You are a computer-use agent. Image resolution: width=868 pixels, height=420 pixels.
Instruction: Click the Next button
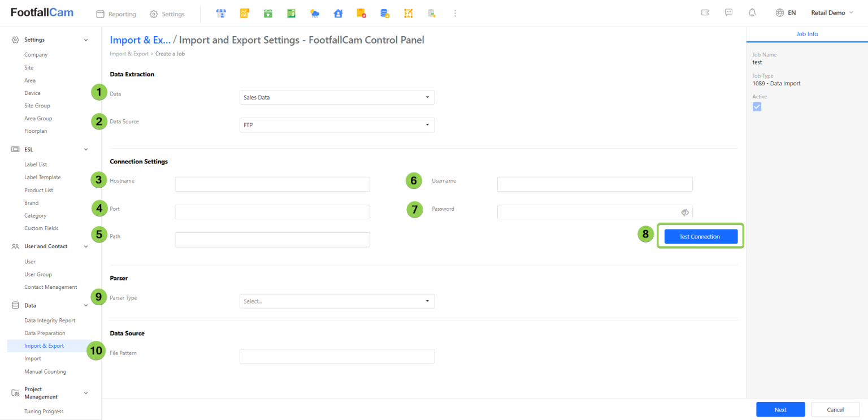(780, 410)
